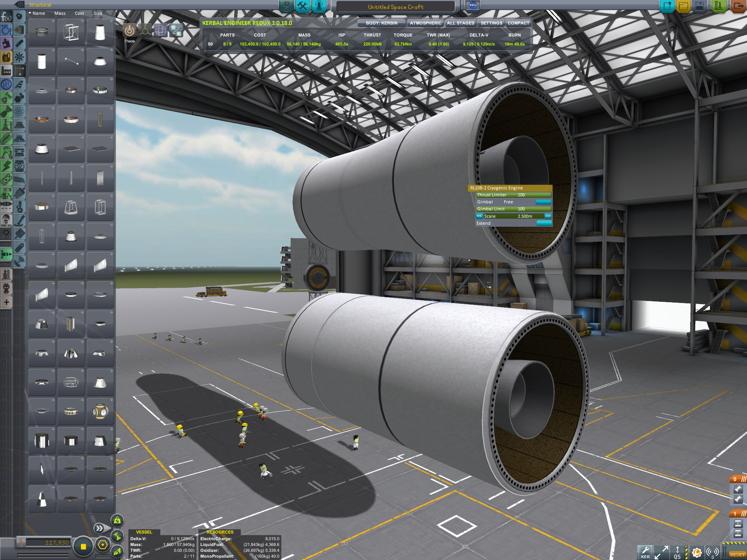Expand the double-chevron overlay arrow

(100, 528)
